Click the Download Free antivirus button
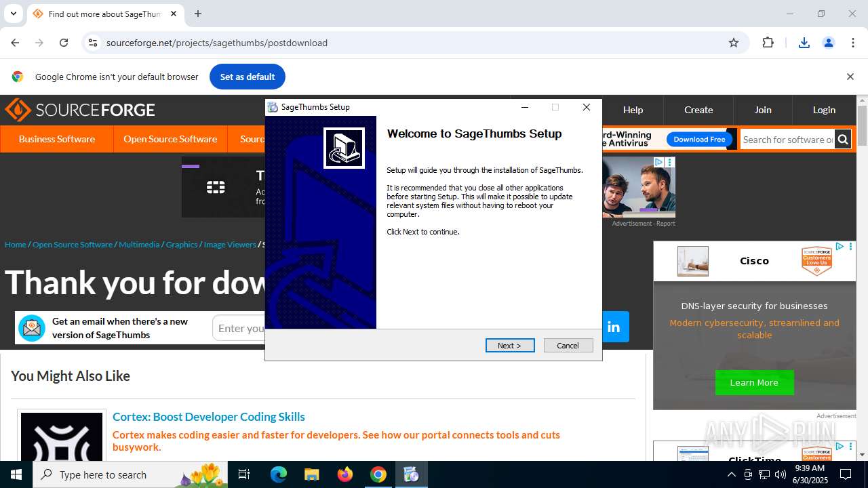The image size is (868, 488). 699,139
